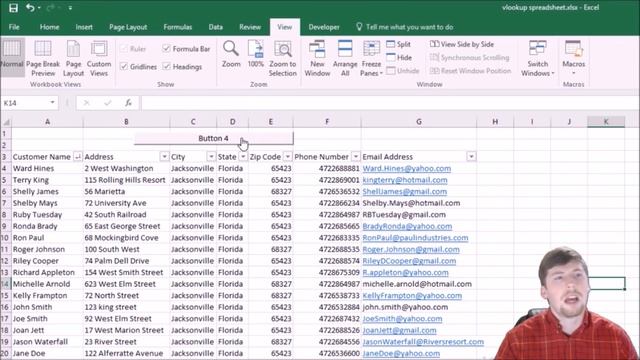
Task: Open Freeze Panes menu
Action: click(x=371, y=58)
